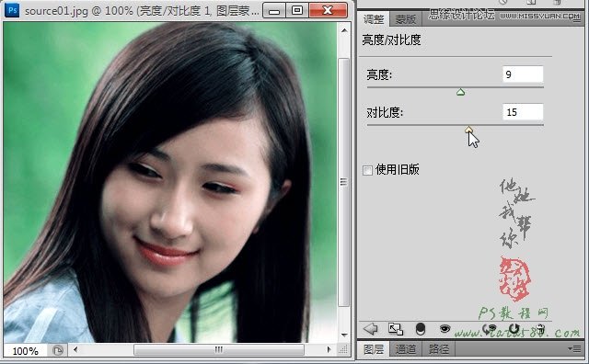The width and height of the screenshot is (589, 364).
Task: Click the view previous state eye icon
Action: point(490,329)
